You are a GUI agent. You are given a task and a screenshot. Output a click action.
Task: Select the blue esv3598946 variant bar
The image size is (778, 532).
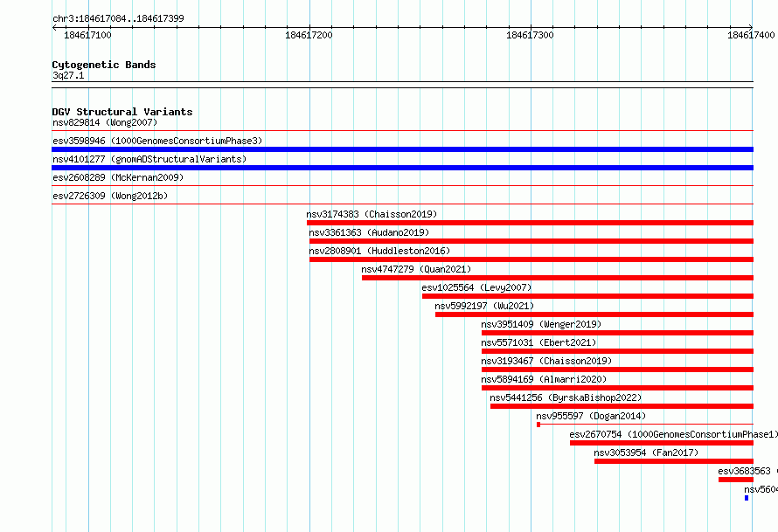coord(402,149)
